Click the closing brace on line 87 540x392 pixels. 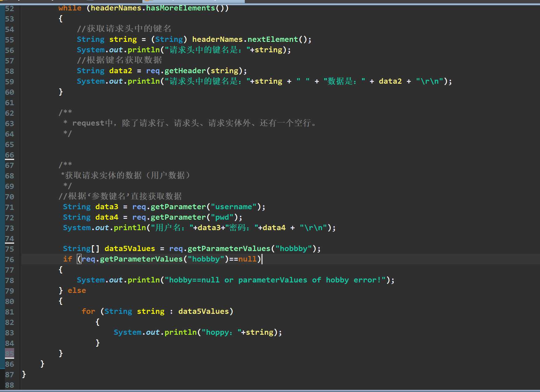point(24,374)
